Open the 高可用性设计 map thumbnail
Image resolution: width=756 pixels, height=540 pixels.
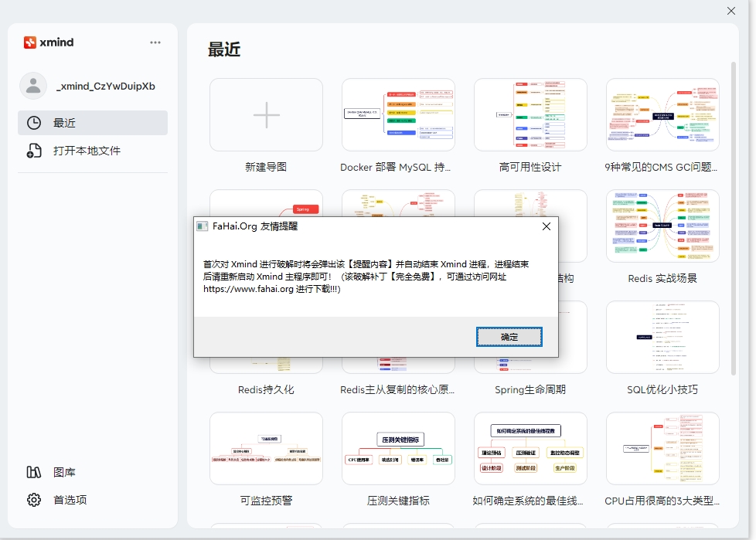530,114
